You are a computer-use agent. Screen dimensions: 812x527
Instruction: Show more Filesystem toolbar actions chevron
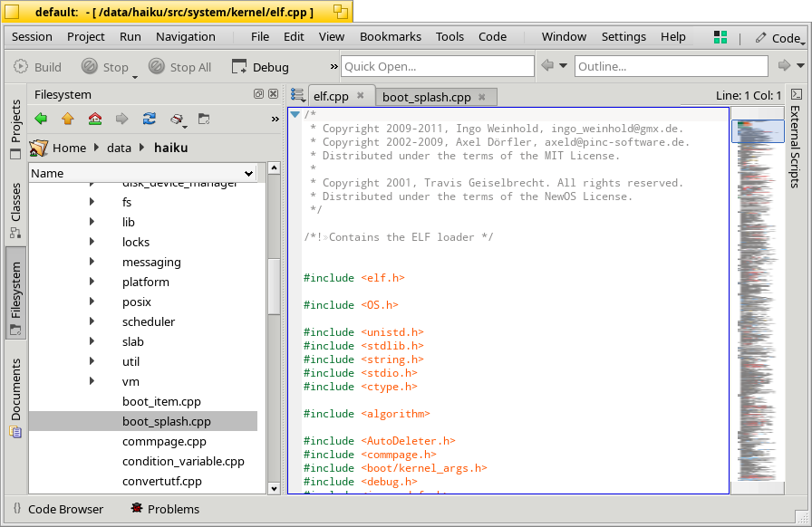point(275,119)
